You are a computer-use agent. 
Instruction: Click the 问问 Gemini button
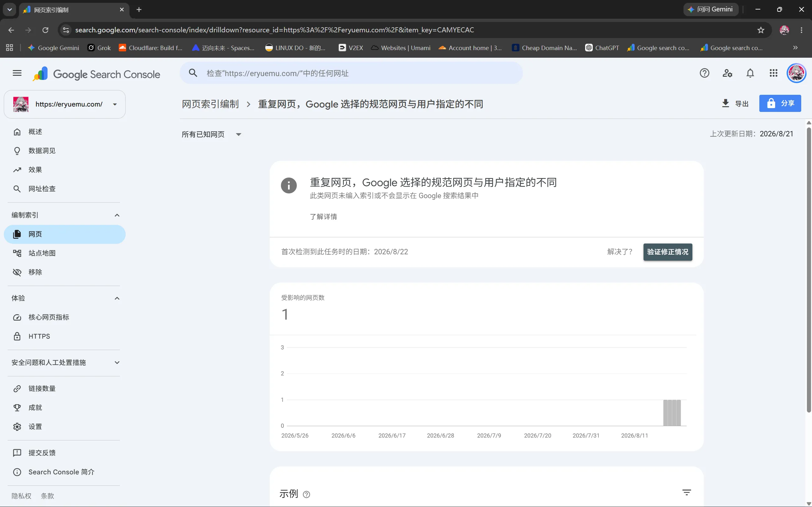[711, 10]
